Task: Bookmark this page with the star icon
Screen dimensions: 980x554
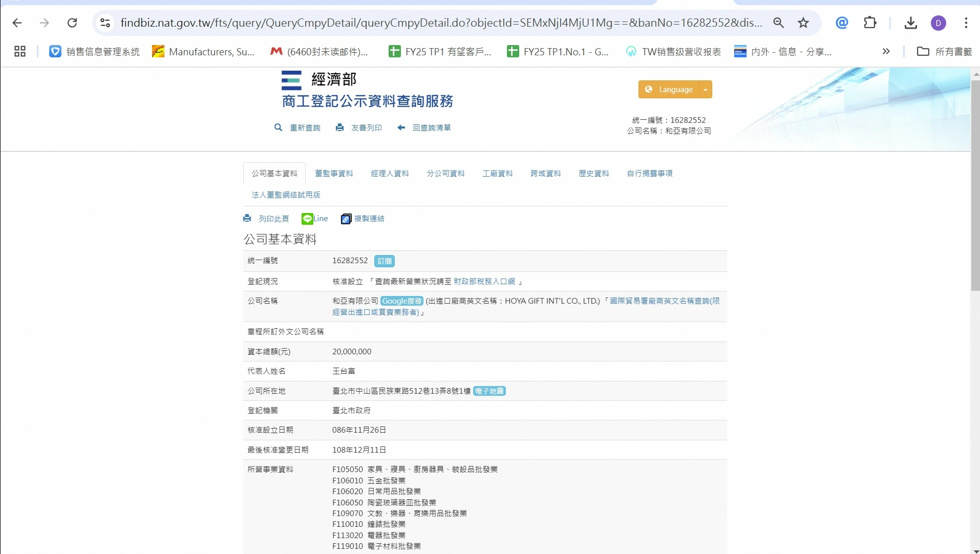Action: click(x=803, y=23)
